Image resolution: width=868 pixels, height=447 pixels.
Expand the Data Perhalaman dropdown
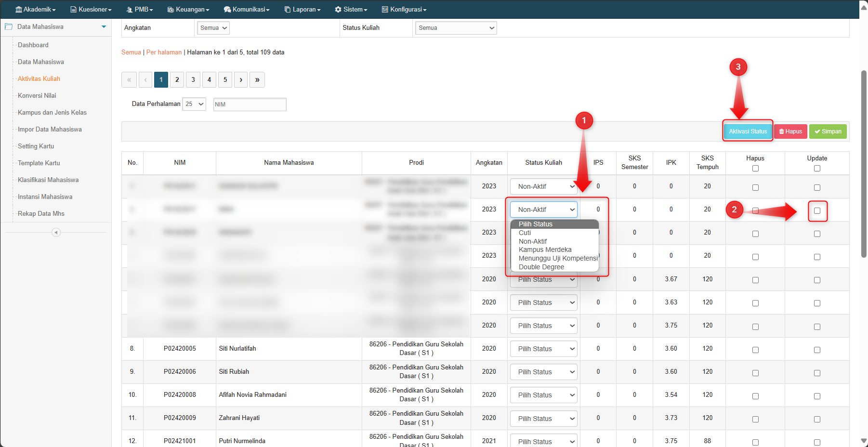click(194, 104)
